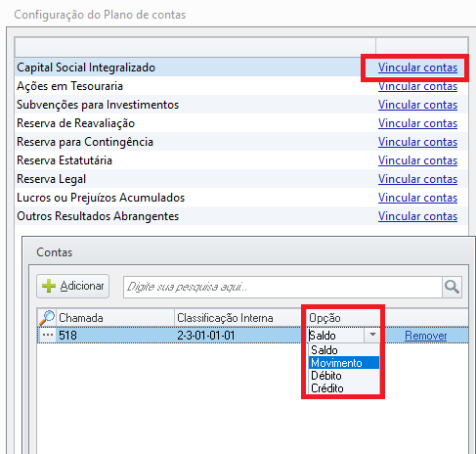Image resolution: width=476 pixels, height=454 pixels.
Task: Click the Chamada column header
Action: pos(115,318)
